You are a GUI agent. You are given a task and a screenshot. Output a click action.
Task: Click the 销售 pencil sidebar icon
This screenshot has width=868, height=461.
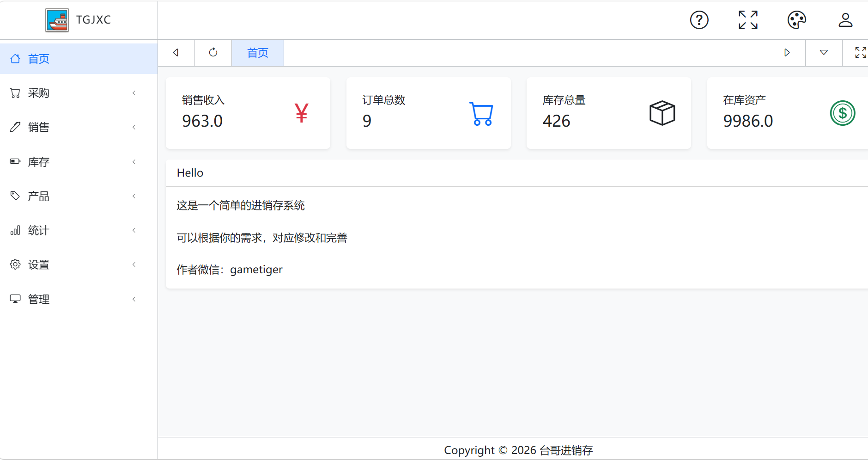15,127
